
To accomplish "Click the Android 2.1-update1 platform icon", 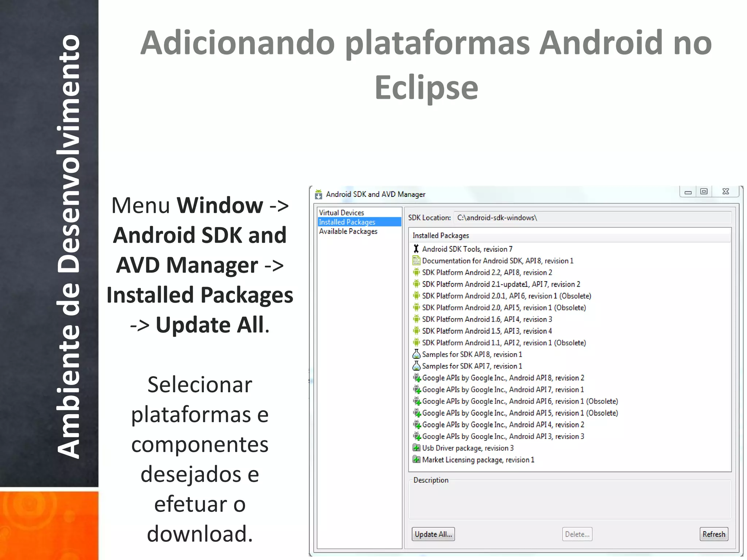I will click(416, 284).
